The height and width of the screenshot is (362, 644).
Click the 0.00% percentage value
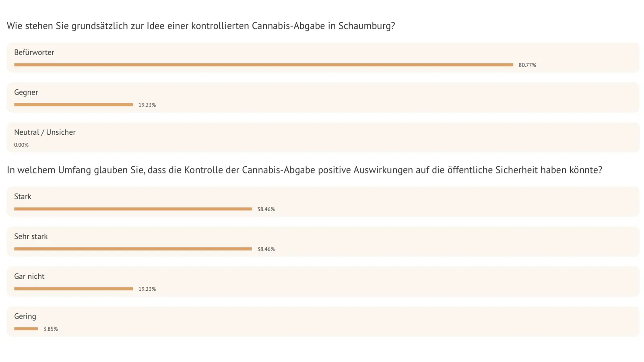(x=21, y=145)
